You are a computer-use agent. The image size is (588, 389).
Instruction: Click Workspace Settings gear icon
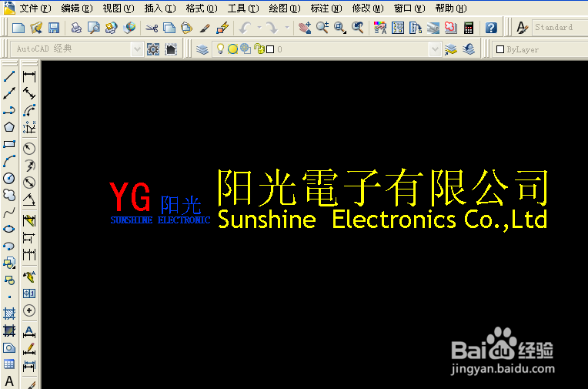coord(153,49)
